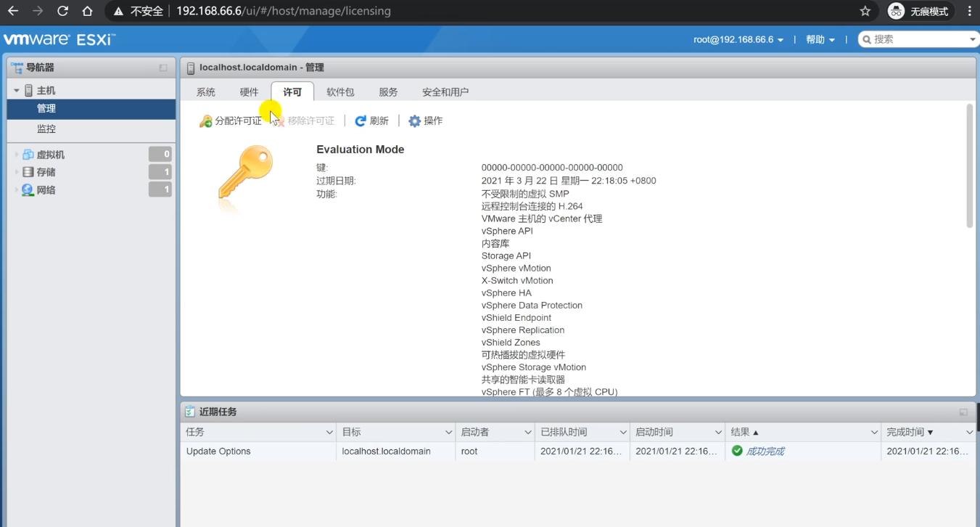Click the Assign License (分配许可证) icon
Screen dimensions: 980x527
206,121
